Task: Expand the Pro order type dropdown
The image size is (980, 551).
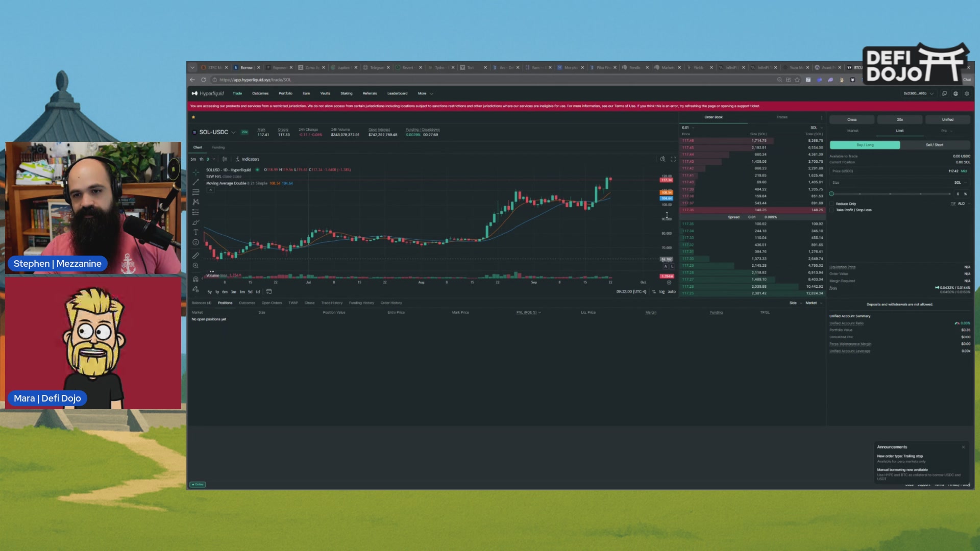Action: [947, 131]
